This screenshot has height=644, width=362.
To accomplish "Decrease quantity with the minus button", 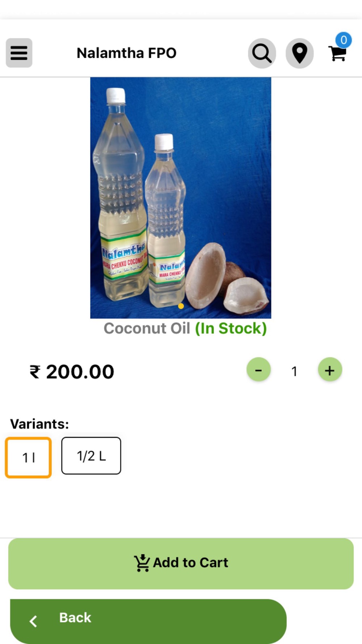I will pos(258,370).
